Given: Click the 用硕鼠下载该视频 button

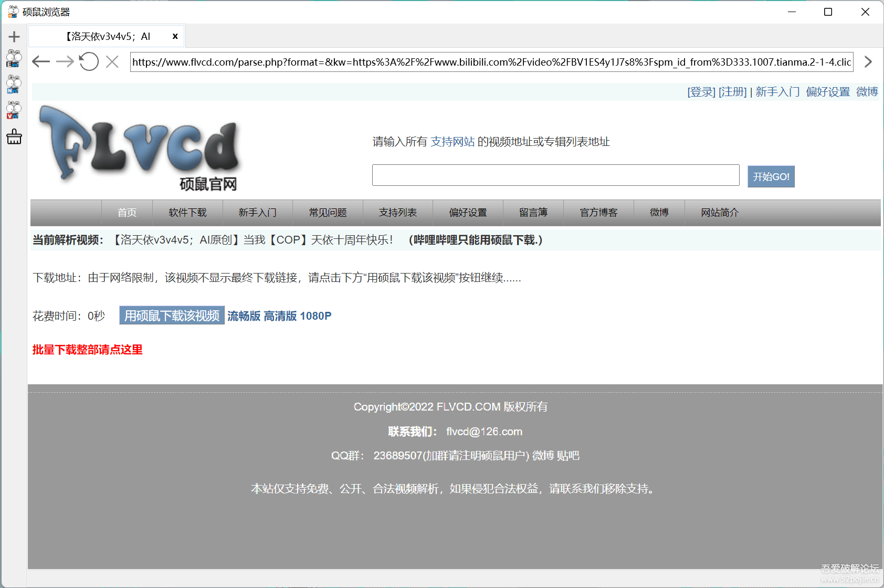Looking at the screenshot, I should click(172, 316).
